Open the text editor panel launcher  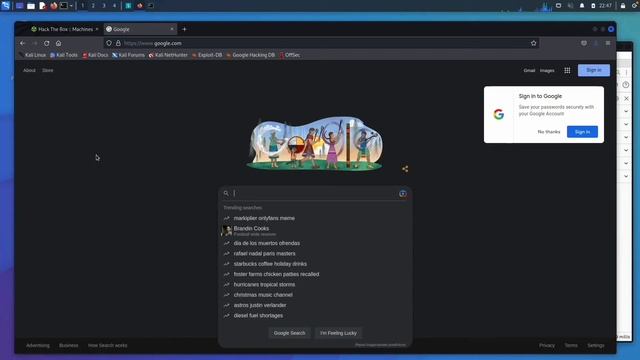(42, 6)
